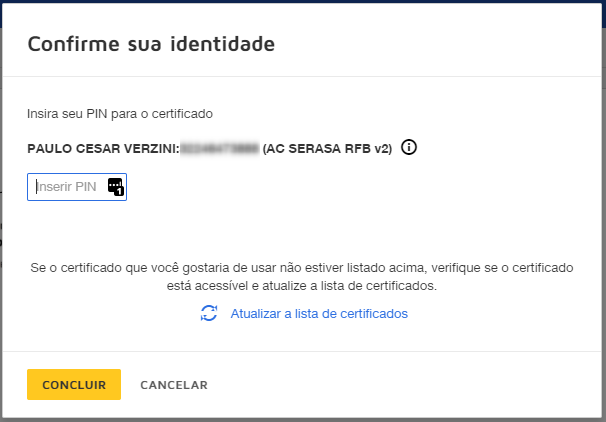Click the help paragraph starting Se o certificado
606x422 pixels.
(302, 277)
